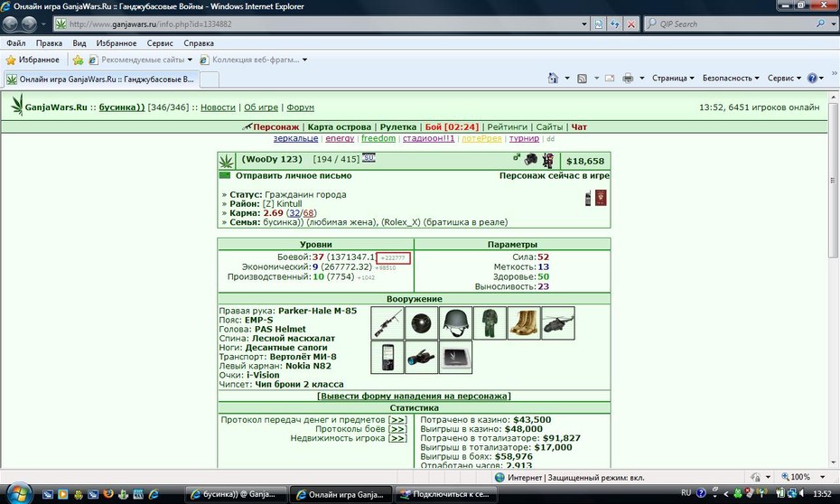Open the EMP-S belt item icon
The image size is (840, 504).
click(x=422, y=323)
